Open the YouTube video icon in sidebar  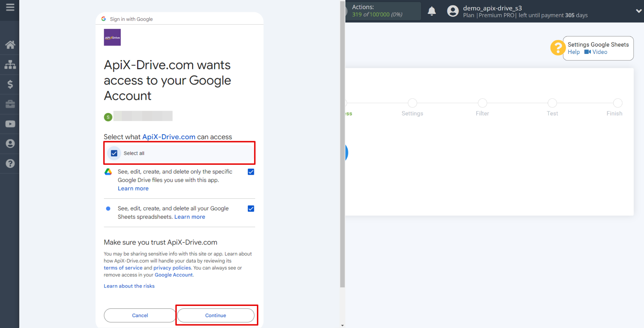pyautogui.click(x=10, y=124)
